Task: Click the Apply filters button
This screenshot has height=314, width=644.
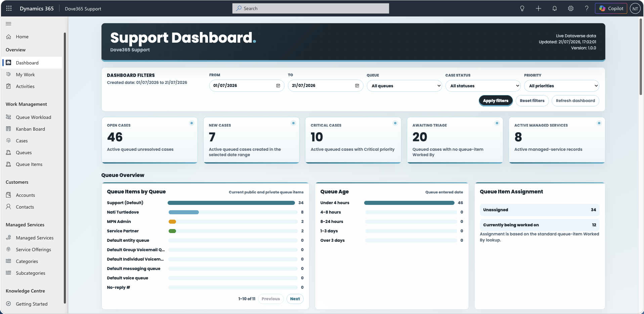Action: tap(496, 101)
